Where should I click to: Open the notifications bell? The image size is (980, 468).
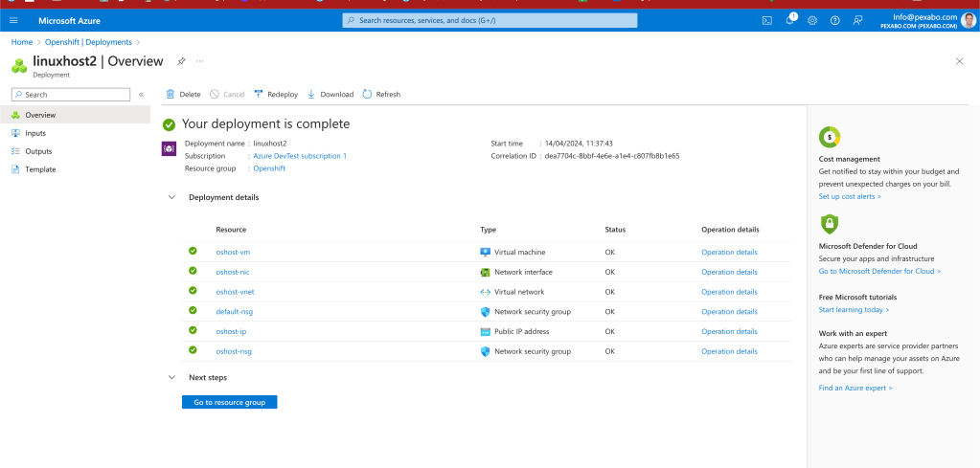[790, 21]
